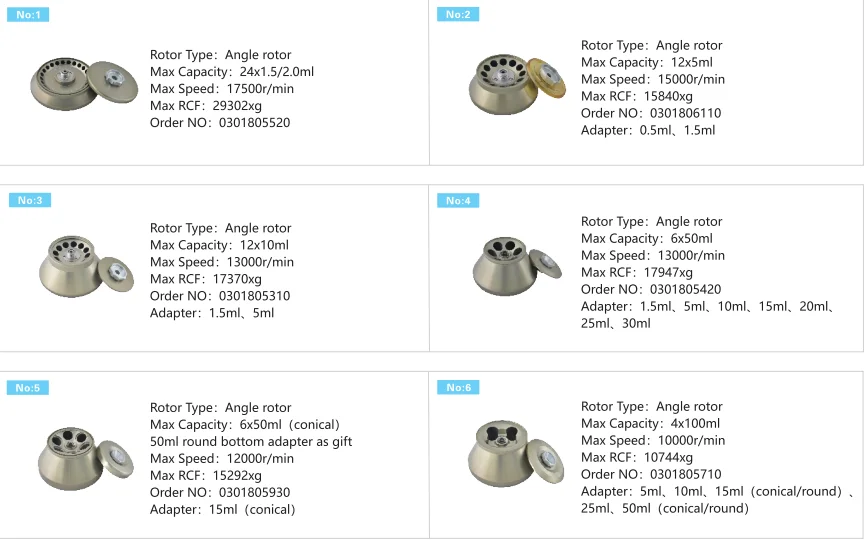Select the No:4 label tag
Viewport: 864px width, 540px height.
pos(458,201)
